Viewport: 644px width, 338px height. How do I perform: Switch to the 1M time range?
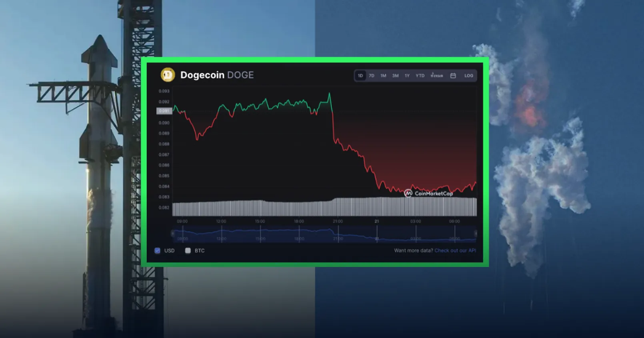pyautogui.click(x=383, y=76)
